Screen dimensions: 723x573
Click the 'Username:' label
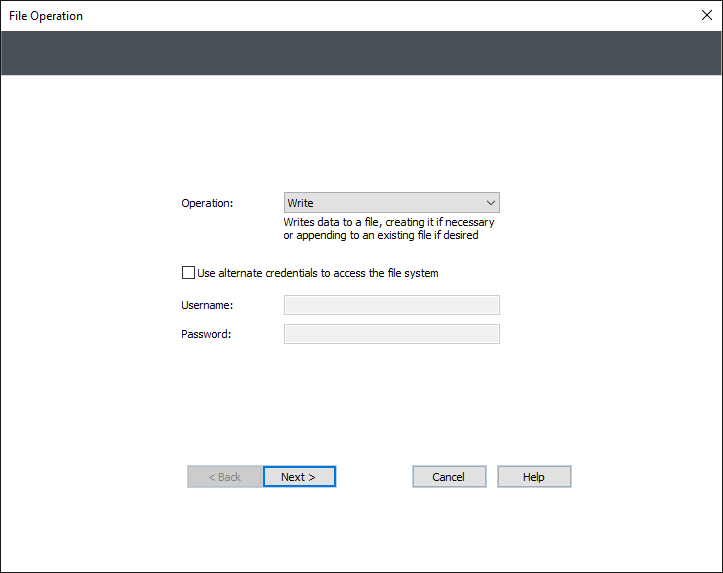coord(207,305)
